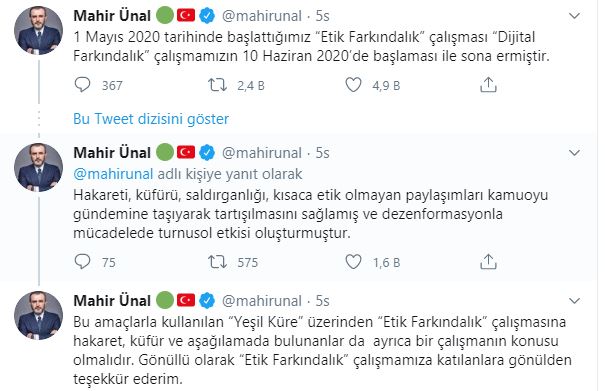The height and width of the screenshot is (391, 605).
Task: Click the verified badge on the third tweet
Action: pos(207,301)
